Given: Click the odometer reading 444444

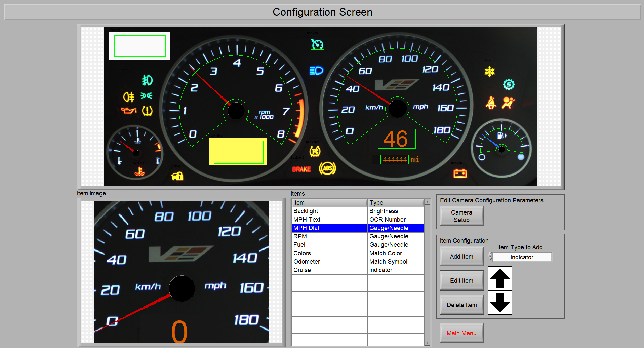Looking at the screenshot, I should pyautogui.click(x=395, y=159).
